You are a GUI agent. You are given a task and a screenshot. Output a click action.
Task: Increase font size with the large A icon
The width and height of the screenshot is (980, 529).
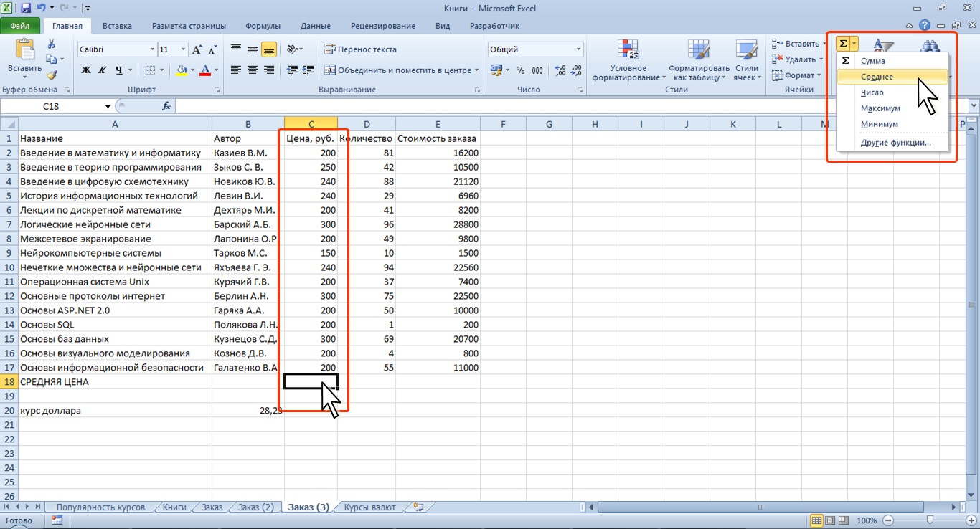(197, 49)
